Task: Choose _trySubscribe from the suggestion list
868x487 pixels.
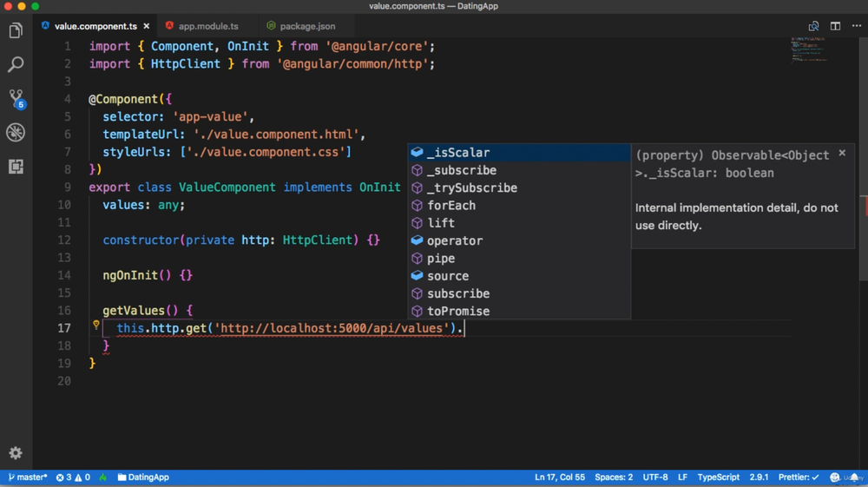Action: tap(519, 188)
